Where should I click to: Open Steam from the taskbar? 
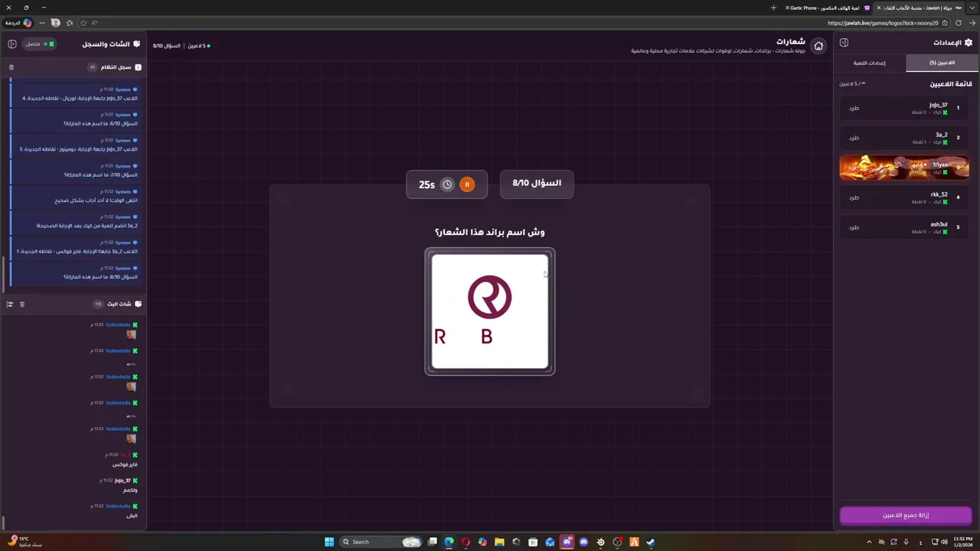click(651, 542)
